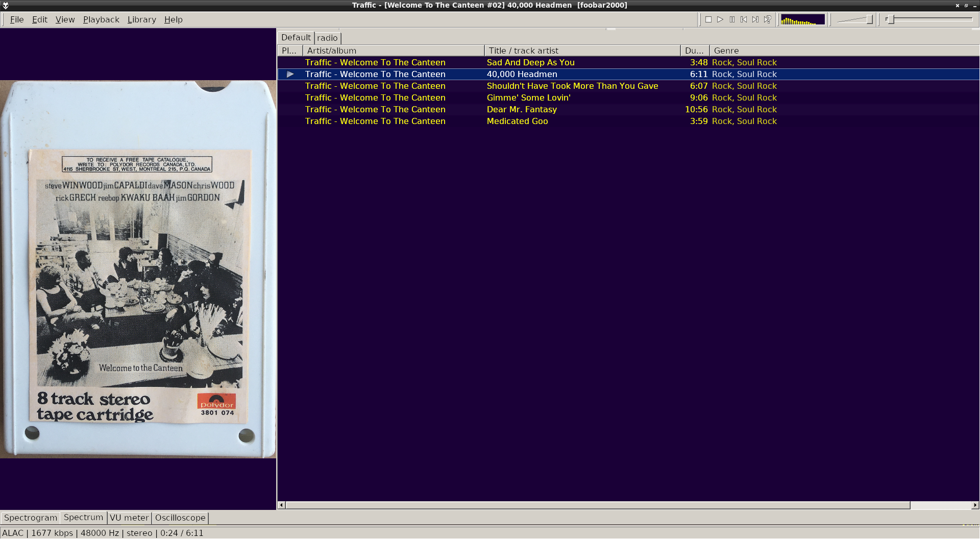
Task: Stop playback with the Stop button
Action: [x=708, y=19]
